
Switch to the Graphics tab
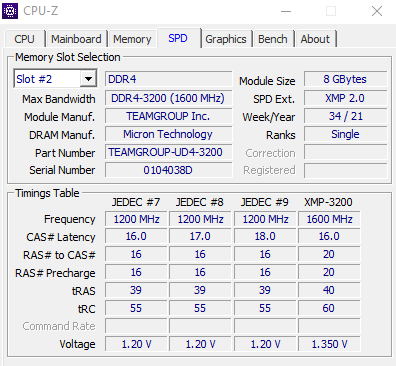pyautogui.click(x=226, y=39)
